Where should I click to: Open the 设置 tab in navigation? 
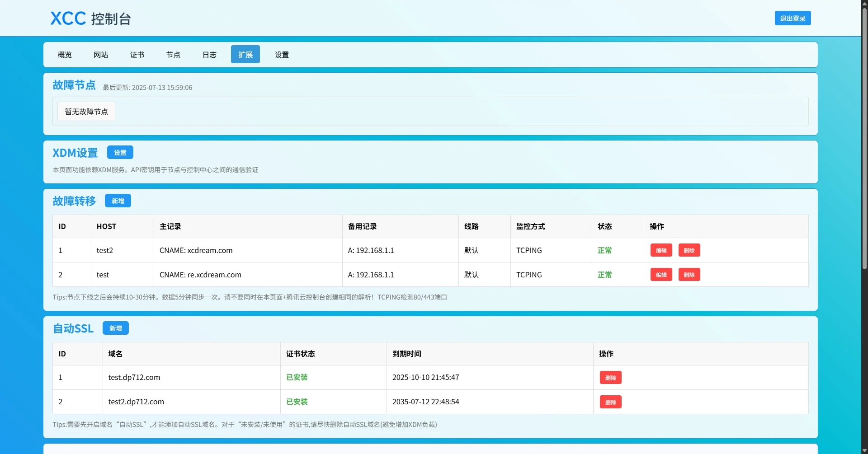click(282, 55)
